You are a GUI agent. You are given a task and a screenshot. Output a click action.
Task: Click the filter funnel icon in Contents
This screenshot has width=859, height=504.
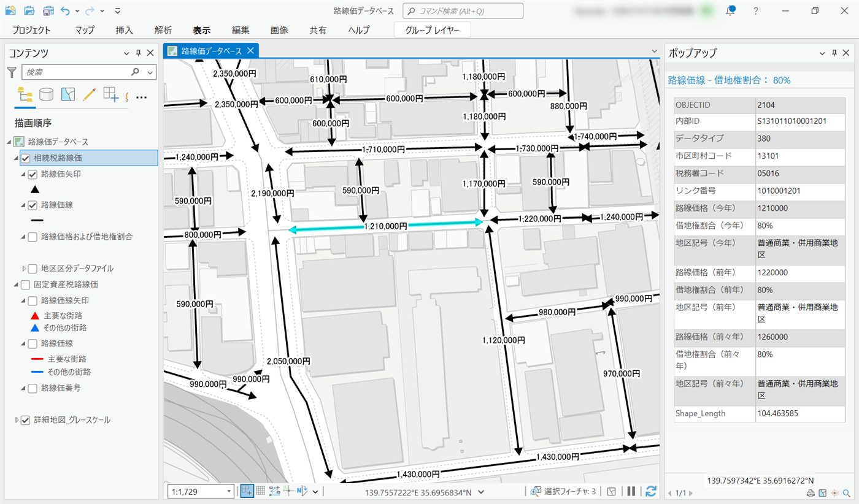pos(12,72)
